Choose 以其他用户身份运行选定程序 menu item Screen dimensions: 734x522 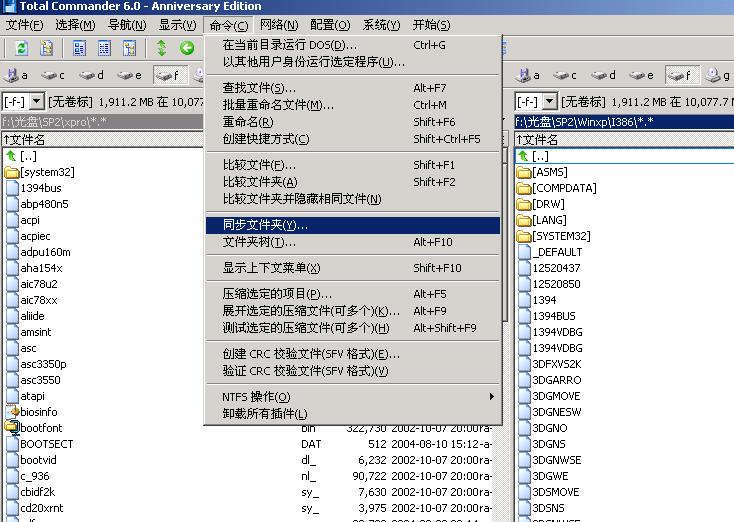click(353, 62)
